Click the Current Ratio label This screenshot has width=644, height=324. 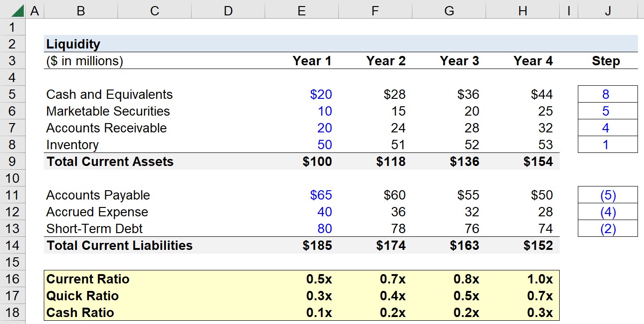click(x=88, y=279)
